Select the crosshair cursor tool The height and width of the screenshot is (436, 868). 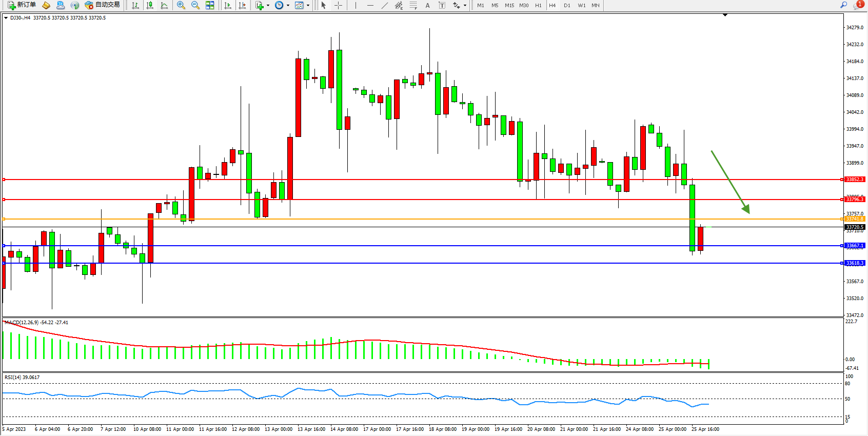tap(339, 5)
